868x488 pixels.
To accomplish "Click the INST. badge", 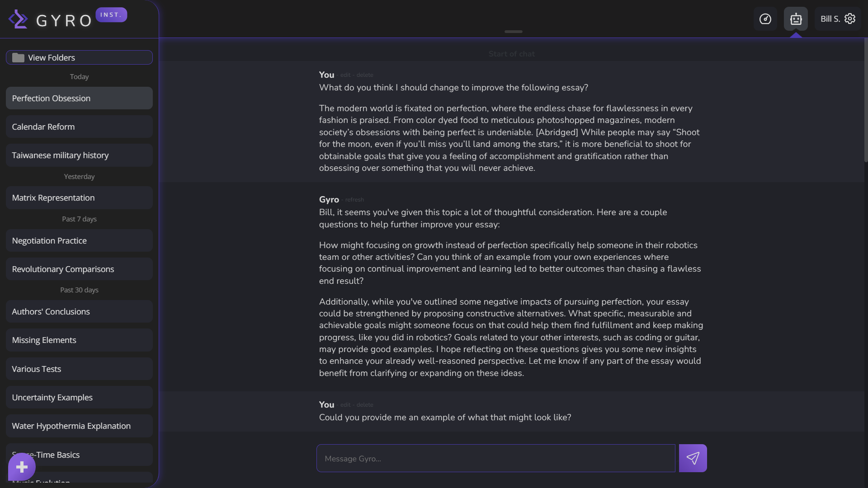I will (x=111, y=14).
